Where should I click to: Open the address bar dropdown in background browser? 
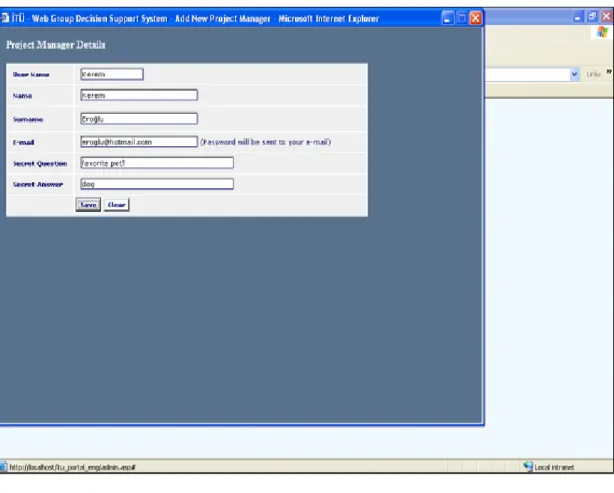click(574, 74)
